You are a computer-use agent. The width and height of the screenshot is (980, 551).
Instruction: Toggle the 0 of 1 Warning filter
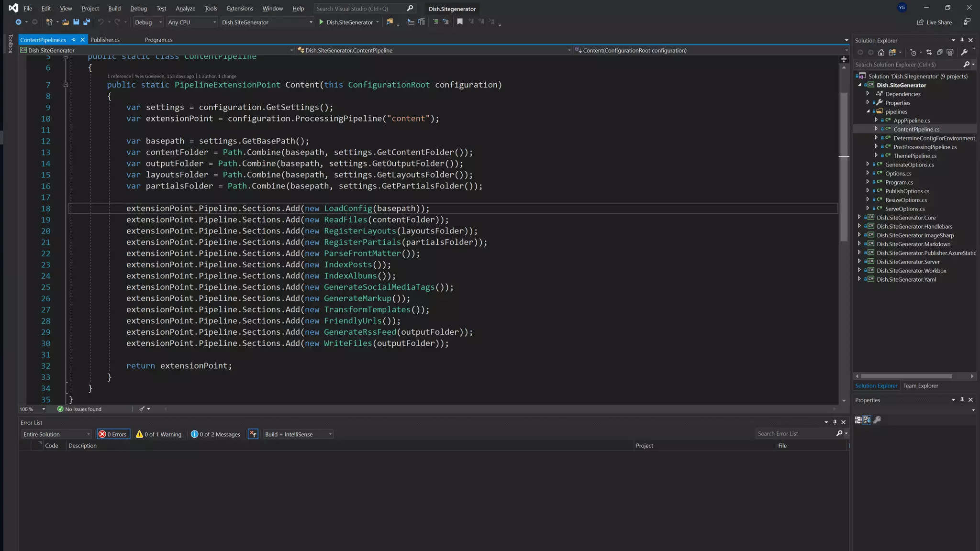pos(159,434)
